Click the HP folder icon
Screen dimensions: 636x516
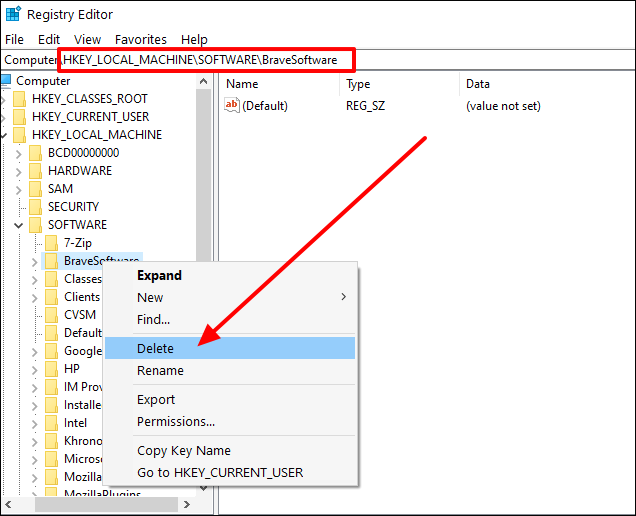click(x=51, y=369)
